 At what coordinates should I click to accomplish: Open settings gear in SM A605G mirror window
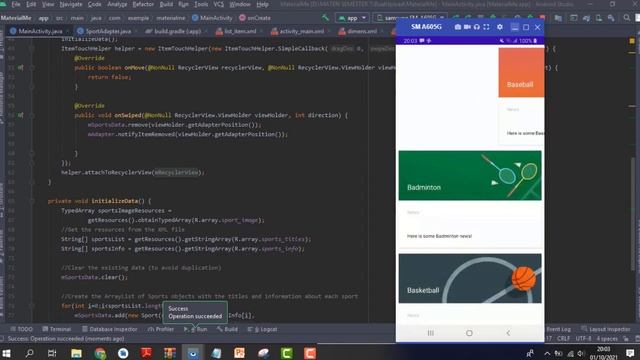click(x=500, y=27)
